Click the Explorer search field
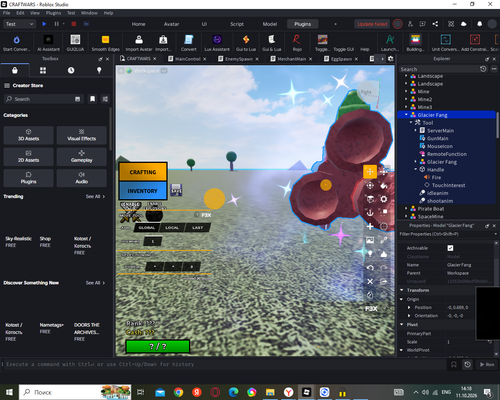500x400 pixels. click(x=439, y=69)
